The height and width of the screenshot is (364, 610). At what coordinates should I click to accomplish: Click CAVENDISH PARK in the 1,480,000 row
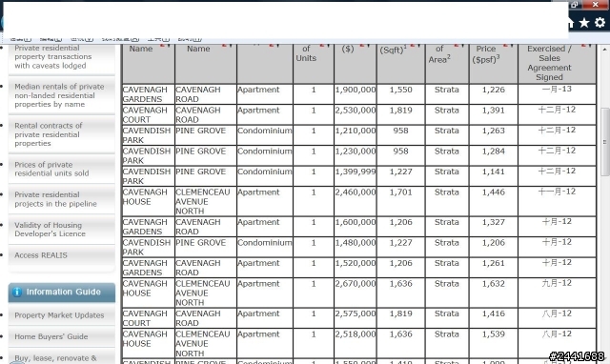point(147,248)
